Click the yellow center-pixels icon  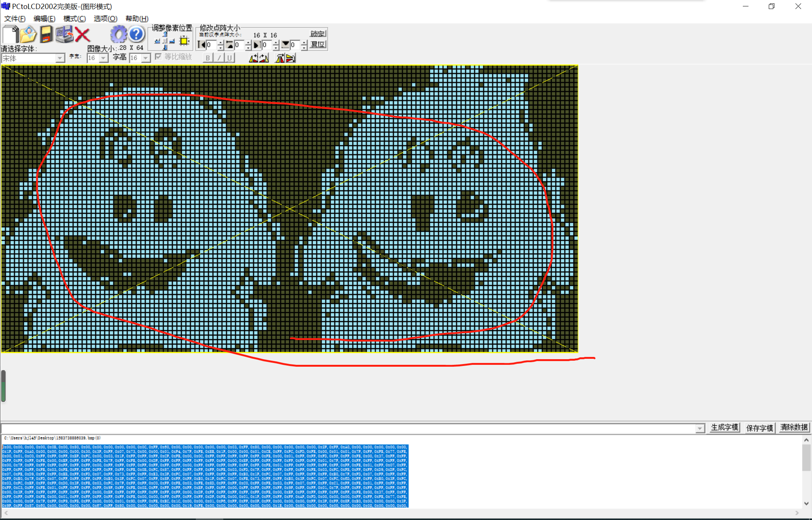click(184, 41)
